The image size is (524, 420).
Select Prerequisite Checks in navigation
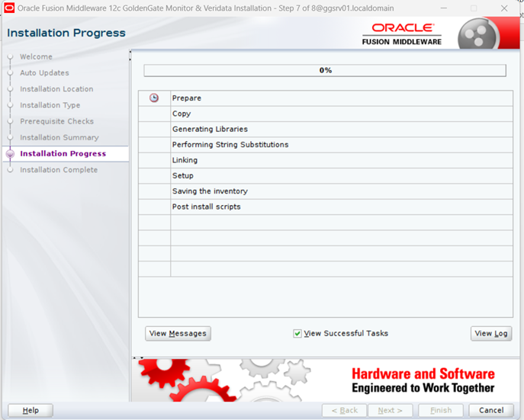tap(56, 121)
